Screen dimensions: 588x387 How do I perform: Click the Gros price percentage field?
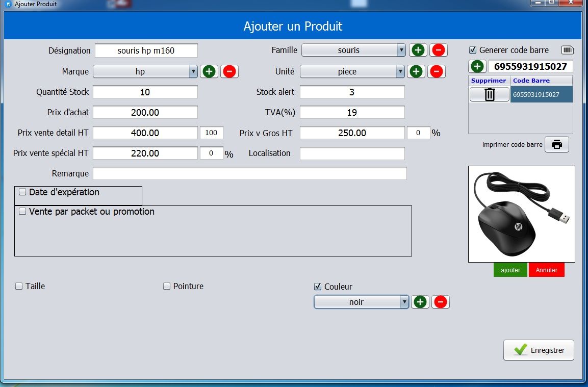(419, 133)
